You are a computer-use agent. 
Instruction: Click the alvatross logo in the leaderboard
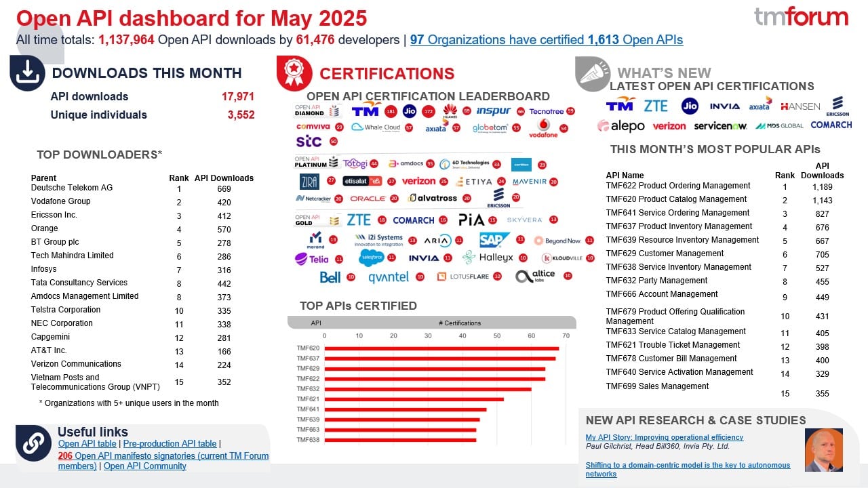click(432, 198)
